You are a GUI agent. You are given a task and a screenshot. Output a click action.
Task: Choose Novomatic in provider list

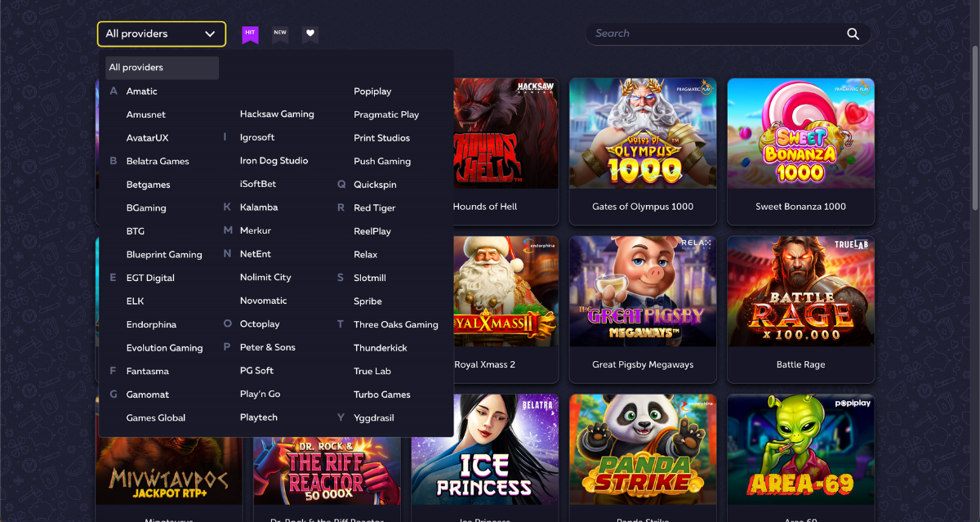(x=264, y=301)
